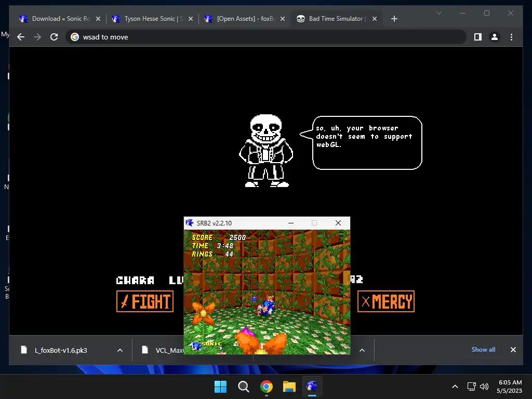Minimize the Chrome window
This screenshot has width=532, height=399.
[x=463, y=13]
